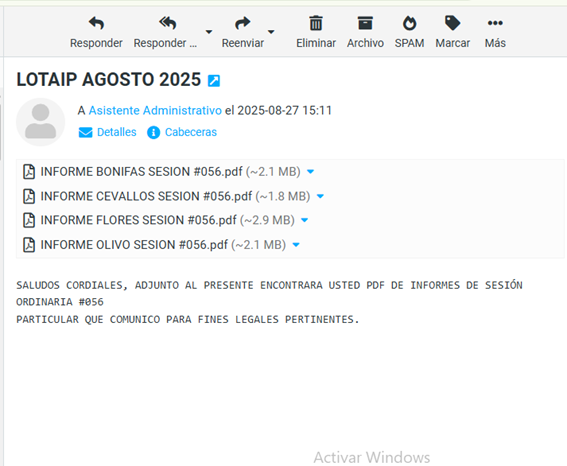Click the reply-all double arrow icon
Viewport: 567px width, 466px height.
tap(167, 23)
